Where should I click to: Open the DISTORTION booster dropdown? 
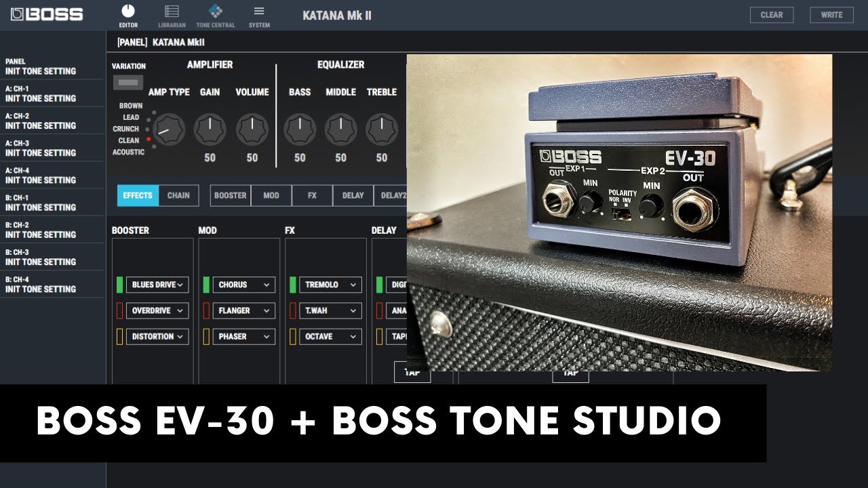(x=157, y=336)
